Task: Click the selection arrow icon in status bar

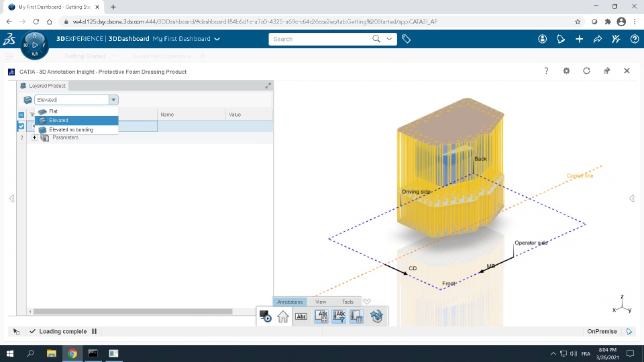Action: tap(16, 332)
